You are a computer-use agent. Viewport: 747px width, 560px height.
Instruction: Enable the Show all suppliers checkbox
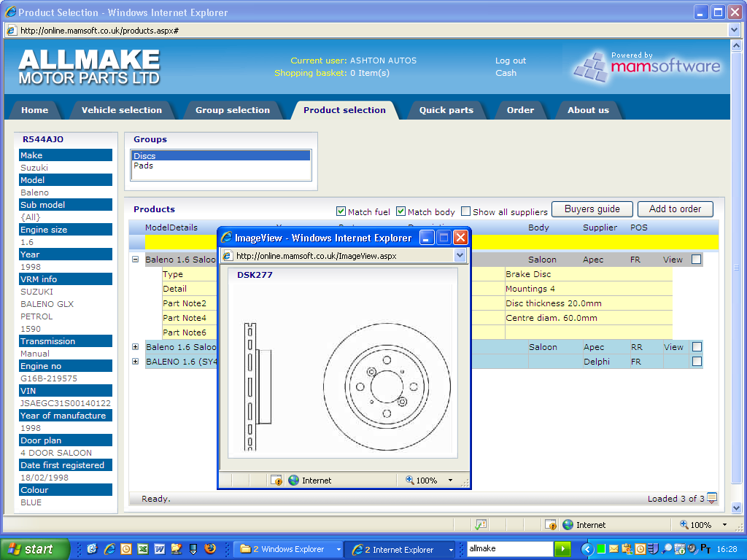466,211
